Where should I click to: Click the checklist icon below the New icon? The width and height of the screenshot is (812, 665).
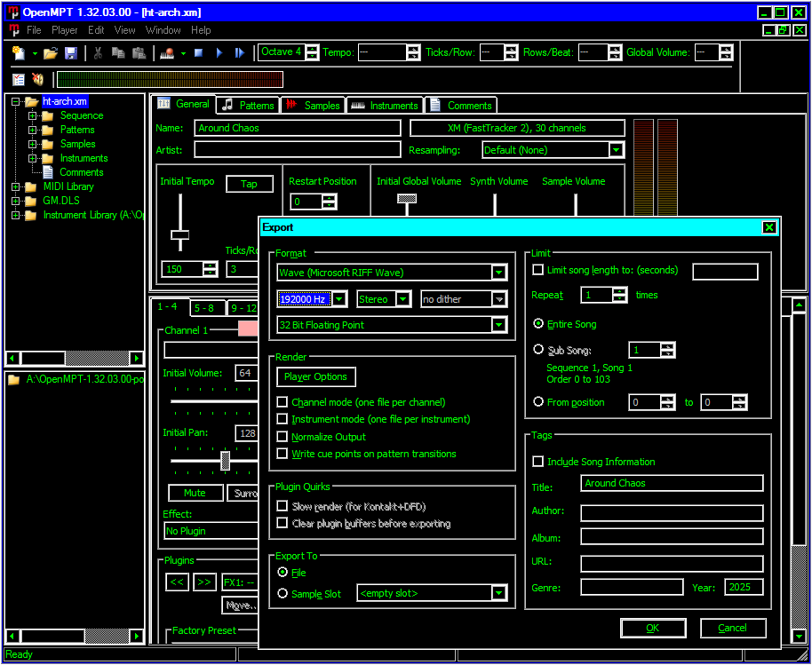pos(19,79)
